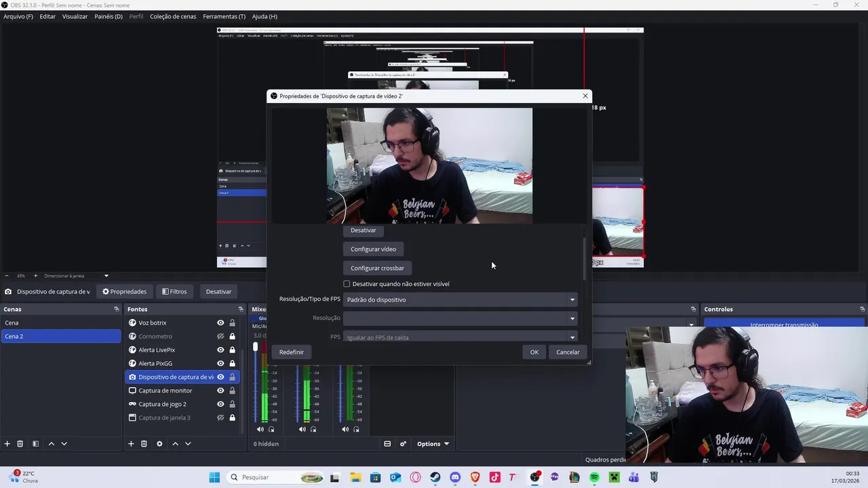Click the Windows Start button
868x488 pixels.
(214, 477)
